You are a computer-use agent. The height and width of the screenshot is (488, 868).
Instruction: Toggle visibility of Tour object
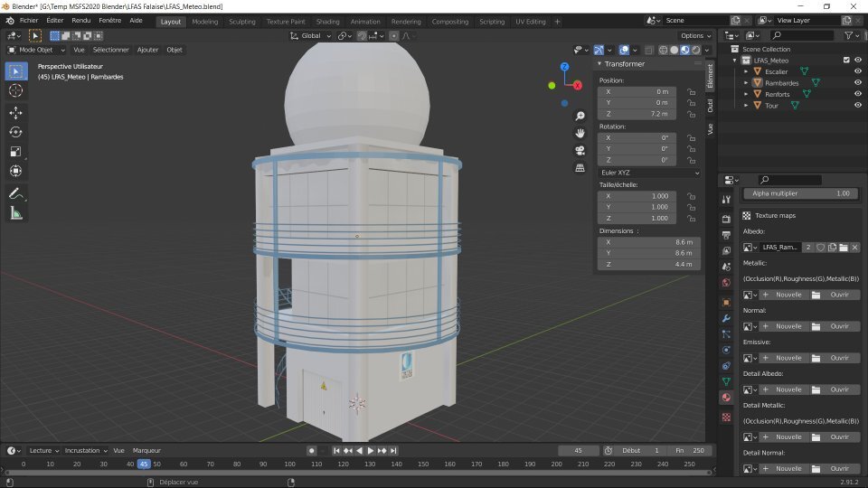[x=857, y=106]
